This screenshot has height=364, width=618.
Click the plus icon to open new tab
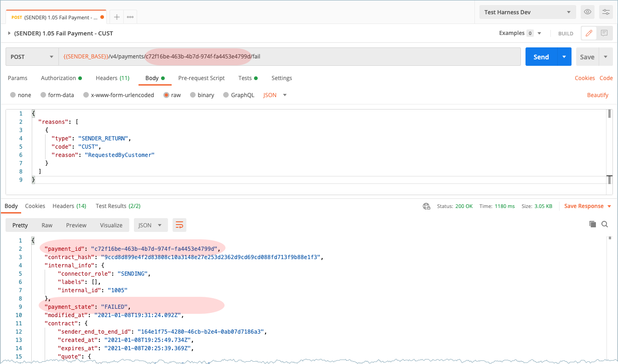[117, 17]
